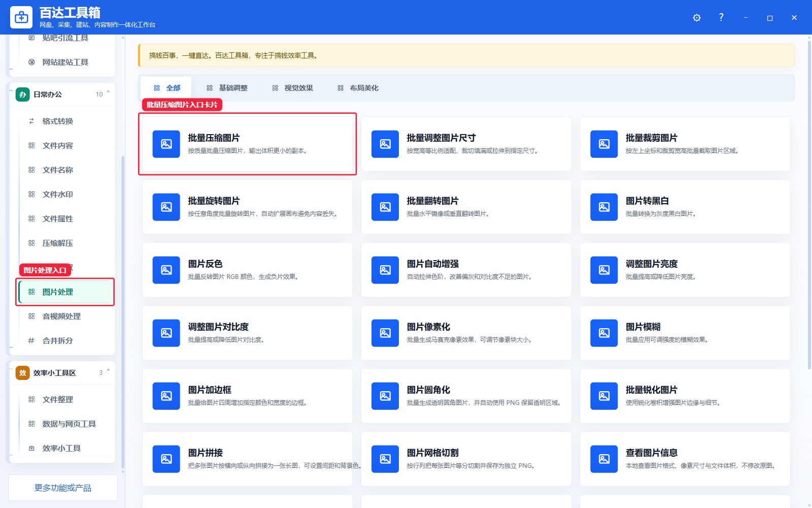Open the 图片转黑白 title text

(x=647, y=201)
